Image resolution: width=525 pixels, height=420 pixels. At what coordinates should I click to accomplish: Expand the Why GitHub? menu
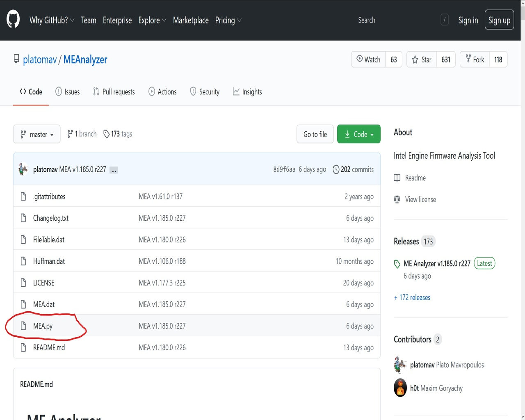pyautogui.click(x=52, y=20)
